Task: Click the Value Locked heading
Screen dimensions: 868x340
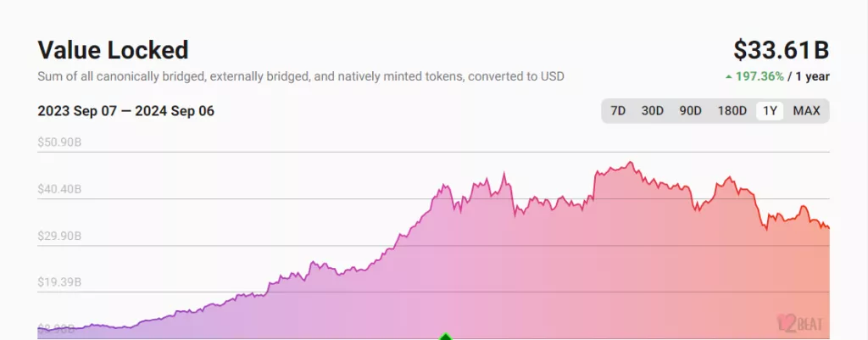Action: [113, 49]
